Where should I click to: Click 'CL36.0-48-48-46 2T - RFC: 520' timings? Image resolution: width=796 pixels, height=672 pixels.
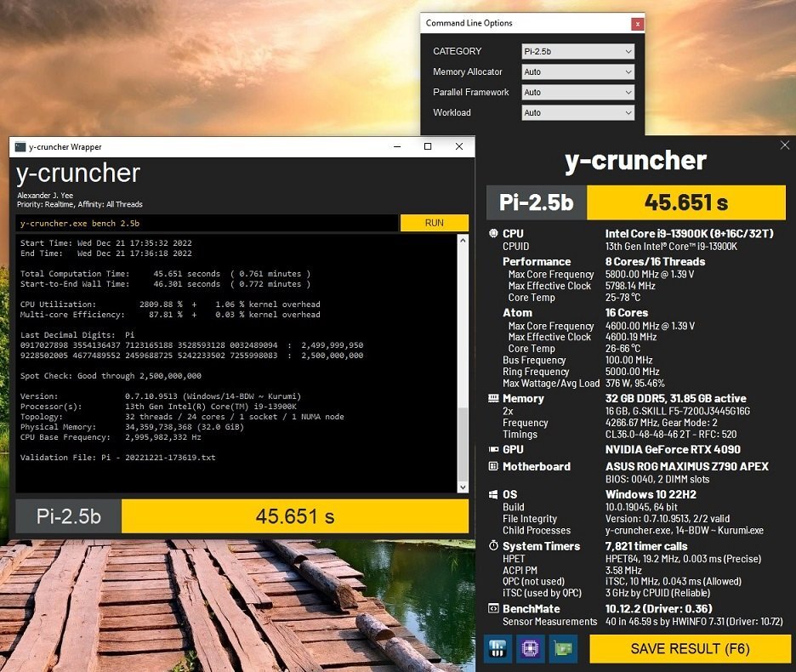click(671, 435)
